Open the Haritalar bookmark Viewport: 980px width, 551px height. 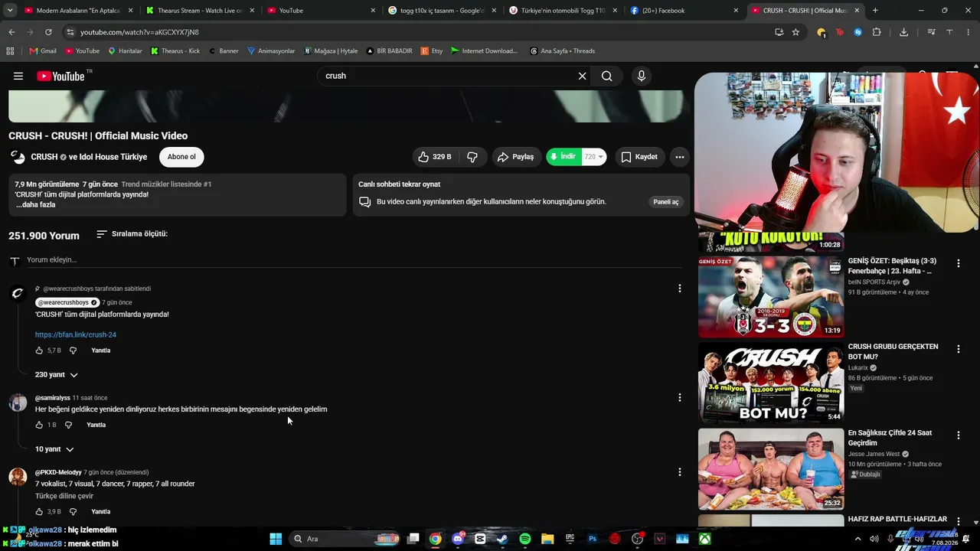[x=125, y=51]
